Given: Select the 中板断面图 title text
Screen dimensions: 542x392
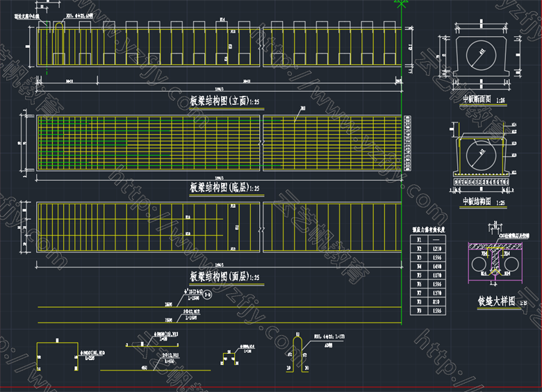Looking at the screenshot, I should (477, 99).
